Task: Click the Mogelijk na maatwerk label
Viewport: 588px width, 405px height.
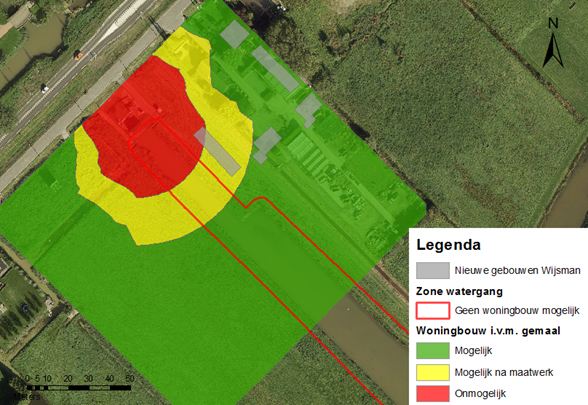Action: coord(504,372)
